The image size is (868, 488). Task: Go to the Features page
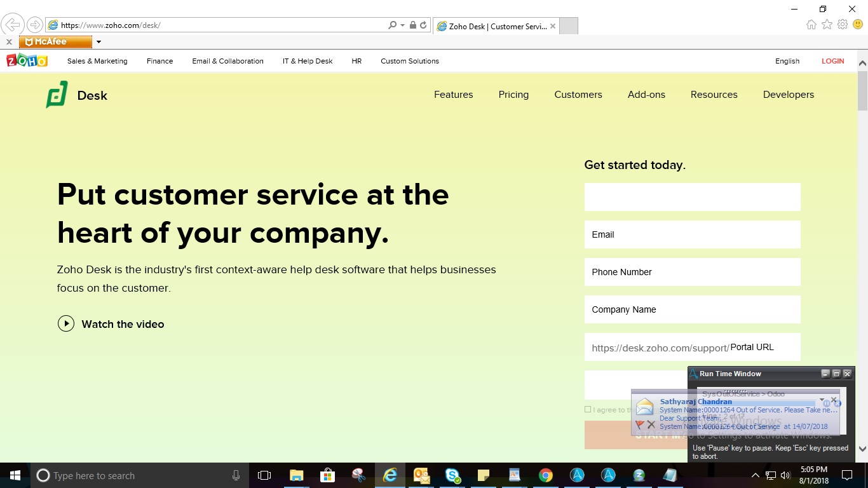[x=453, y=95]
